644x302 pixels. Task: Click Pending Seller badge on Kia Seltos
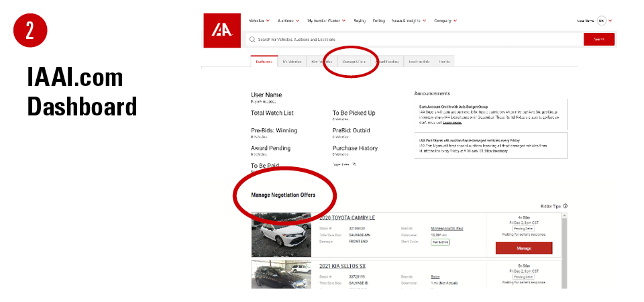pos(524,277)
